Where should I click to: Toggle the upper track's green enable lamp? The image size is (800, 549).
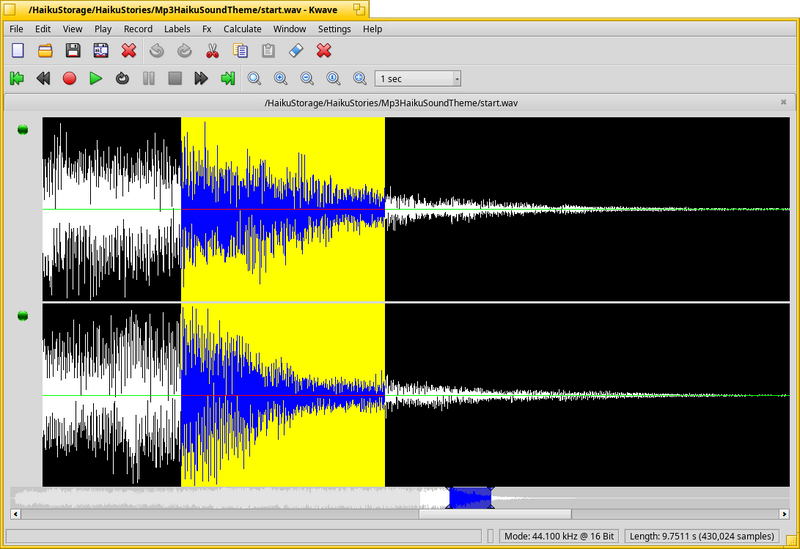22,130
